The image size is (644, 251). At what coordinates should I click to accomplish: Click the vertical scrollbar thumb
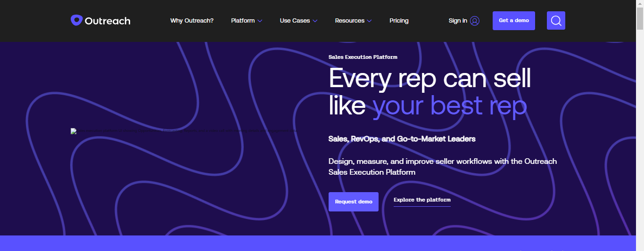pyautogui.click(x=640, y=19)
